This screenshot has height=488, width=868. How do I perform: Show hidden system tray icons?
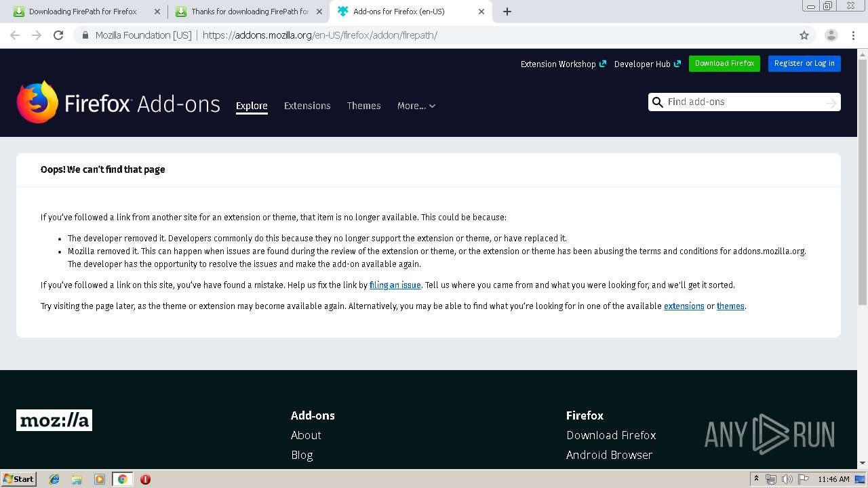(756, 479)
